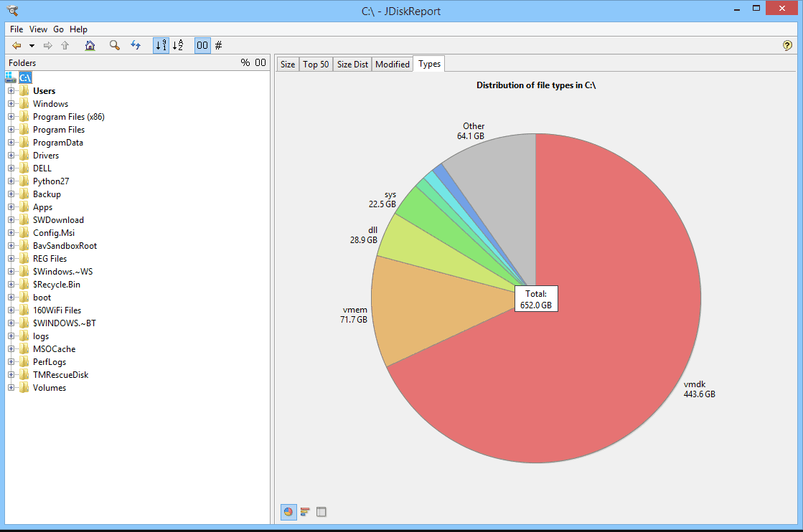Expand the Windows folder

[x=11, y=104]
